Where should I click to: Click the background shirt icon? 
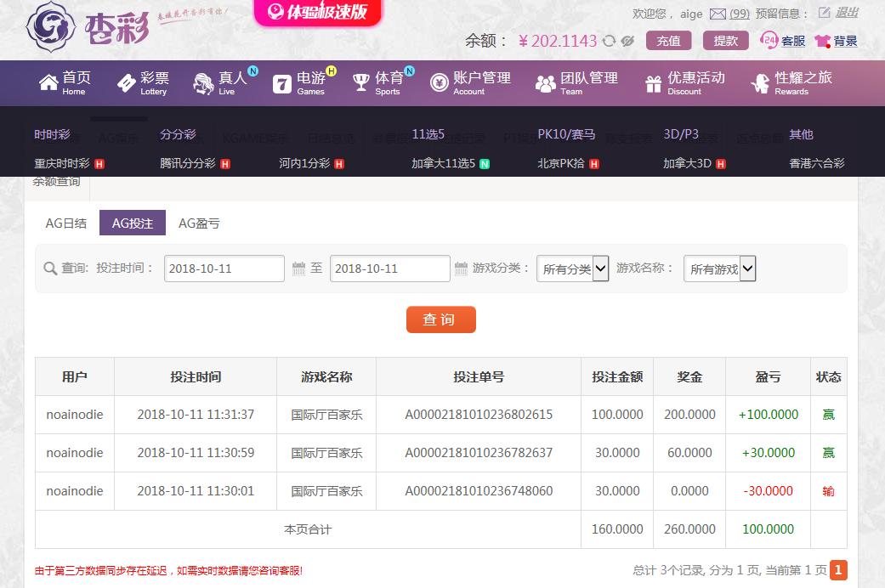[x=822, y=41]
